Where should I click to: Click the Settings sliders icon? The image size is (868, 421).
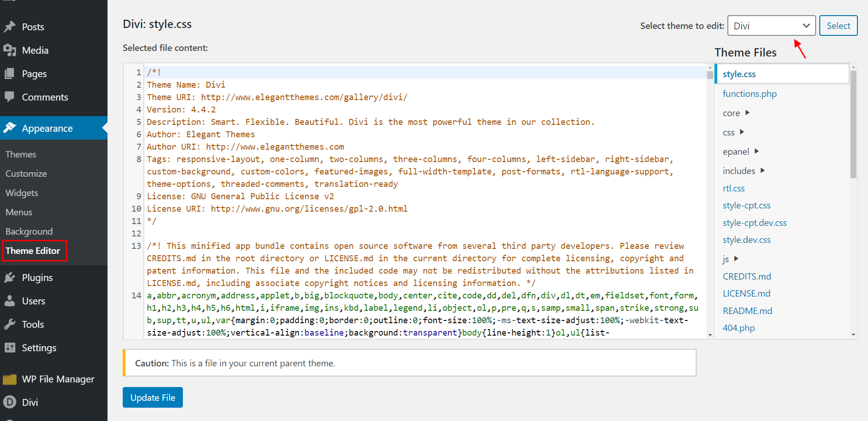coord(10,348)
